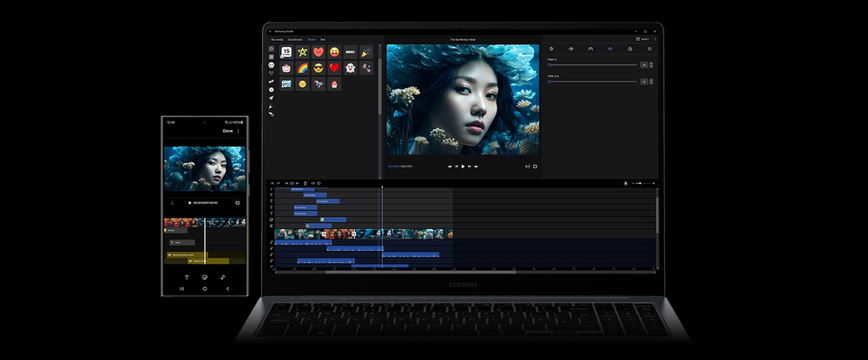Tap Done on the phone editor
The width and height of the screenshot is (868, 360).
[227, 131]
